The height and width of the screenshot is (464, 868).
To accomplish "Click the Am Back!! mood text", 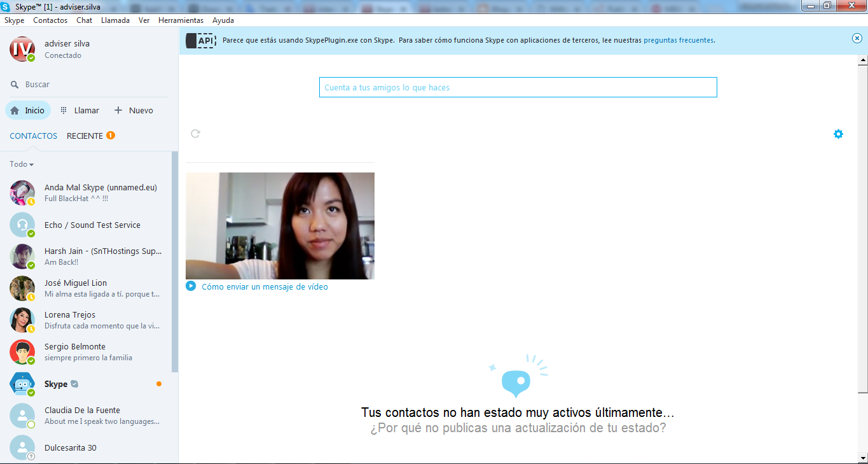I will (61, 262).
